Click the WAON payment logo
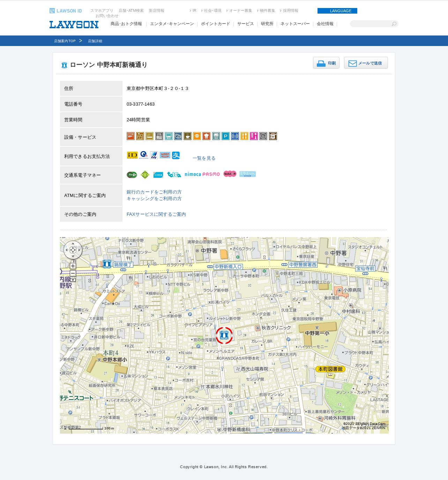Screen dimensions: 448x480 pos(165,155)
